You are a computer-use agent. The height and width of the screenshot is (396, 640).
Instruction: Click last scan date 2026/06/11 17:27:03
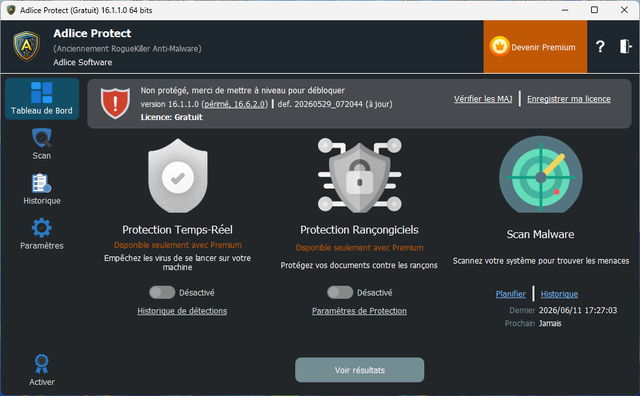[578, 310]
